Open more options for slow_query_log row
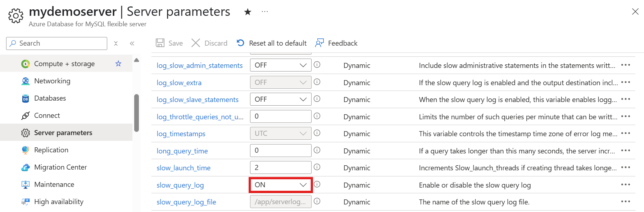This screenshot has width=644, height=212. 625,185
